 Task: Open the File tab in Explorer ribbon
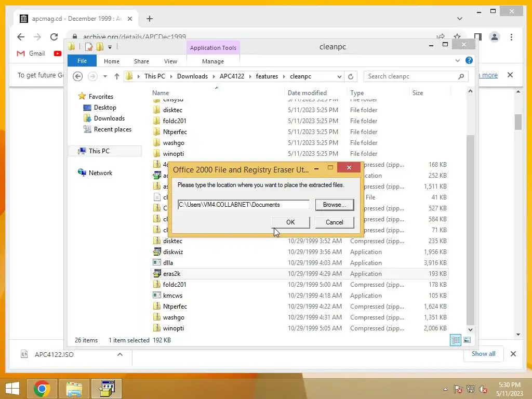82,61
